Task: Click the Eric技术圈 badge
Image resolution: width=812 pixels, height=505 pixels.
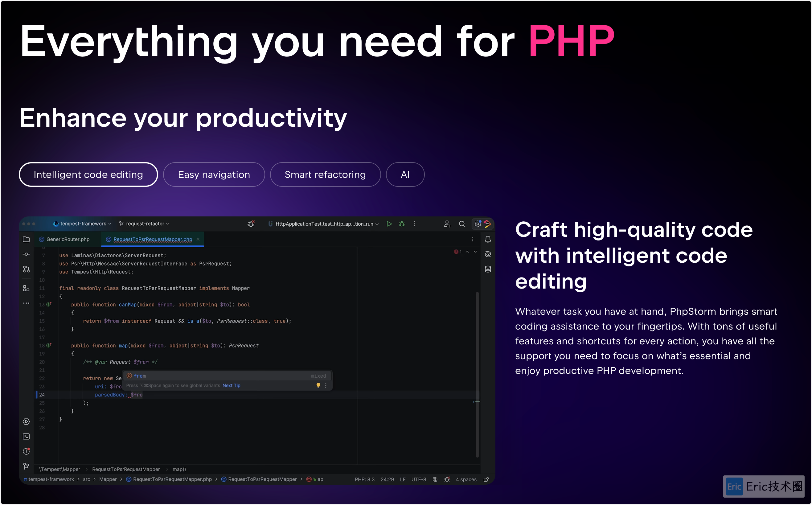Action: [764, 486]
